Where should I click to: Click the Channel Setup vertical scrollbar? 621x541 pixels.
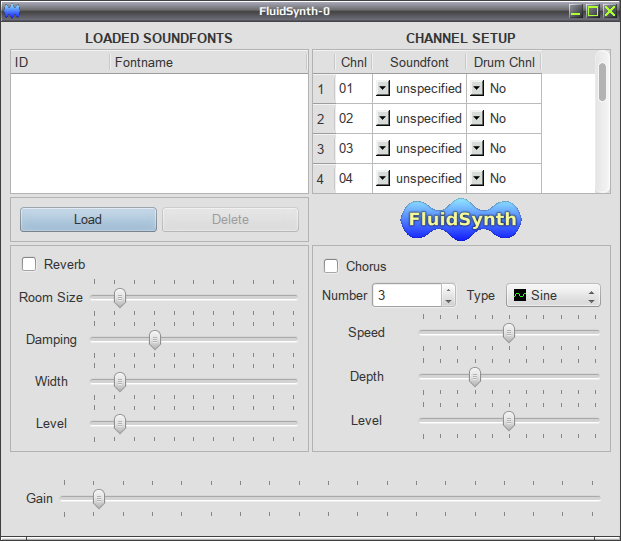(x=602, y=122)
